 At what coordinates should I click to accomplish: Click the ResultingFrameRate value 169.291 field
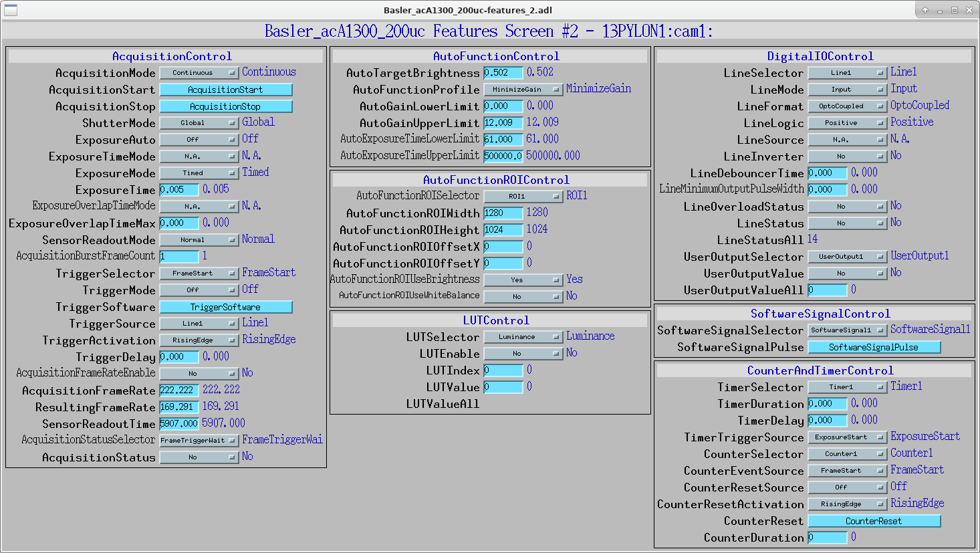pyautogui.click(x=179, y=407)
